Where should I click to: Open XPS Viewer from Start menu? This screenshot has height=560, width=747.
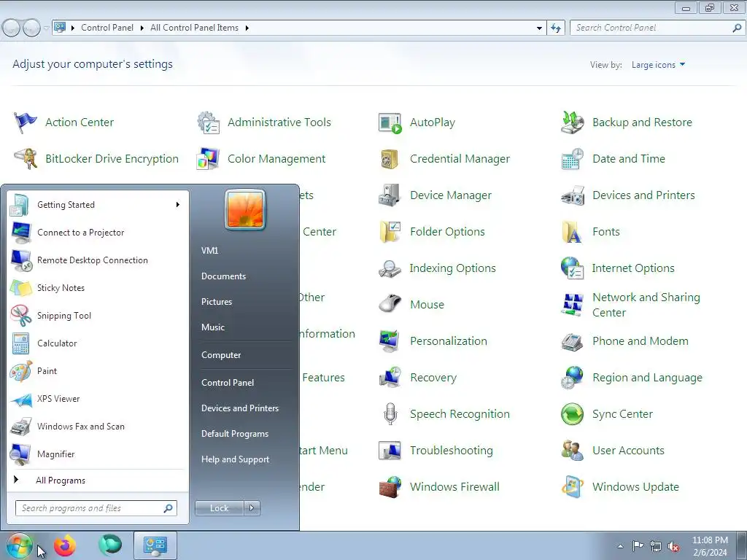(98, 399)
